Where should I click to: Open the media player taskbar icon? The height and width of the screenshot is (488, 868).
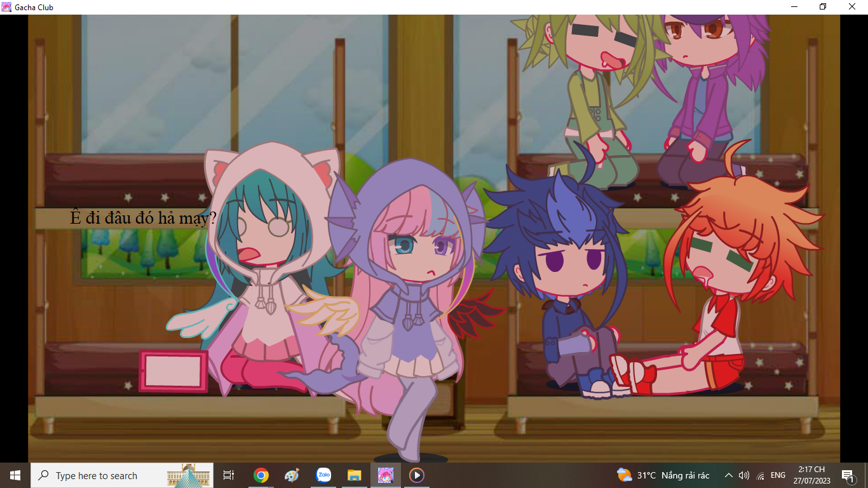click(x=417, y=475)
